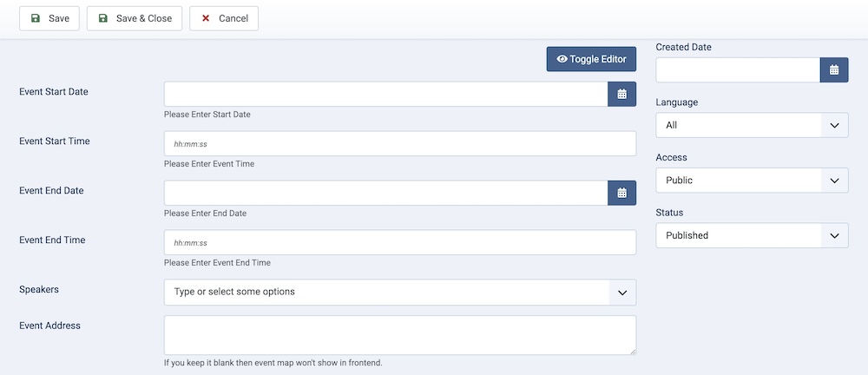Click into the Event Start Time field
The height and width of the screenshot is (375, 868).
[399, 144]
